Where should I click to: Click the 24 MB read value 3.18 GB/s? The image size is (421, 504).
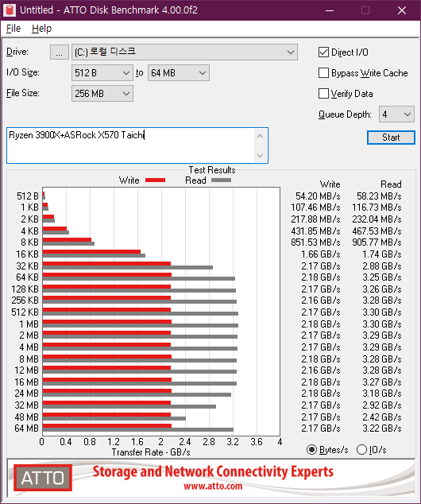[382, 394]
